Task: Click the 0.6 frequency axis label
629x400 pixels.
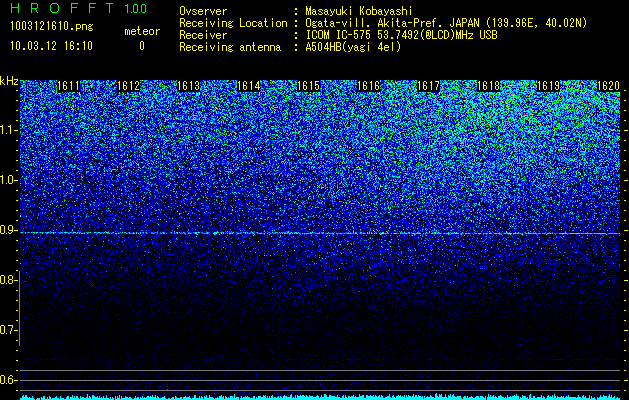Action: coord(8,380)
